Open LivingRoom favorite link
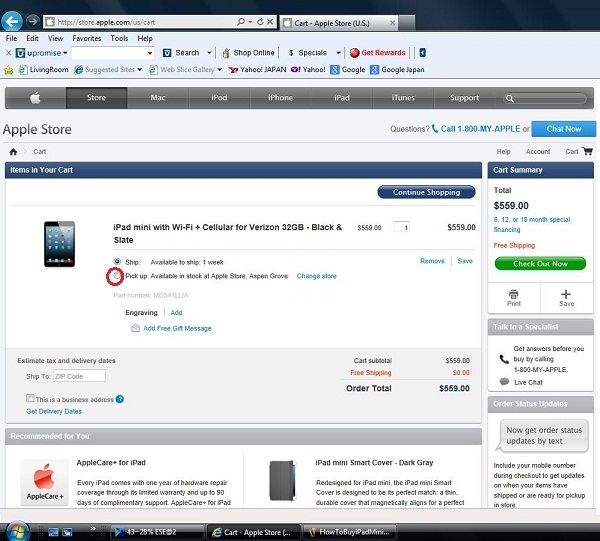600x541 pixels. pyautogui.click(x=44, y=70)
